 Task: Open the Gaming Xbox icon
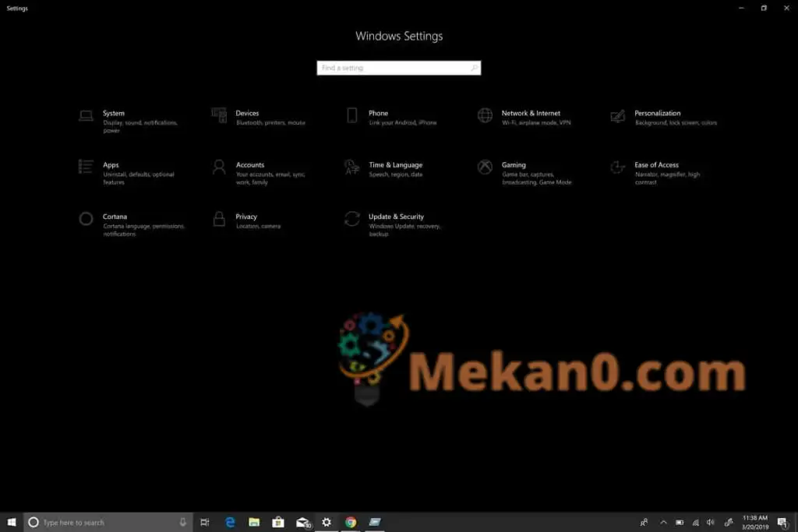pos(485,167)
